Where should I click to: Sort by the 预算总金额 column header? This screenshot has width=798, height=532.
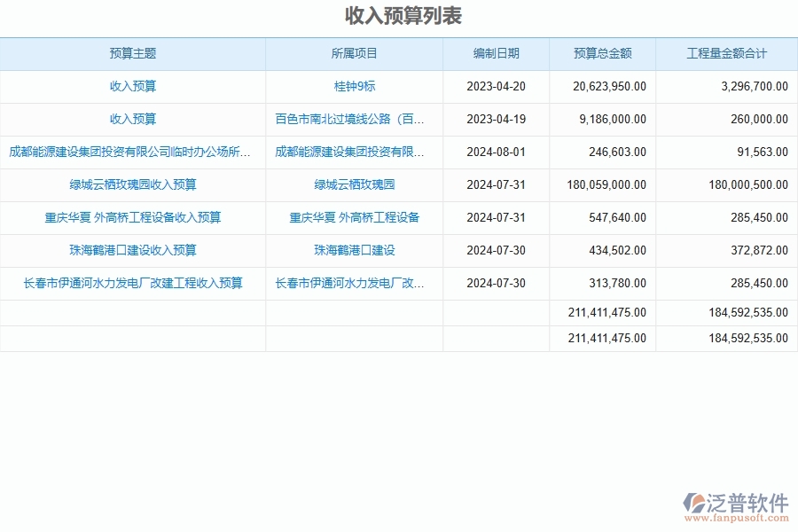(x=603, y=53)
